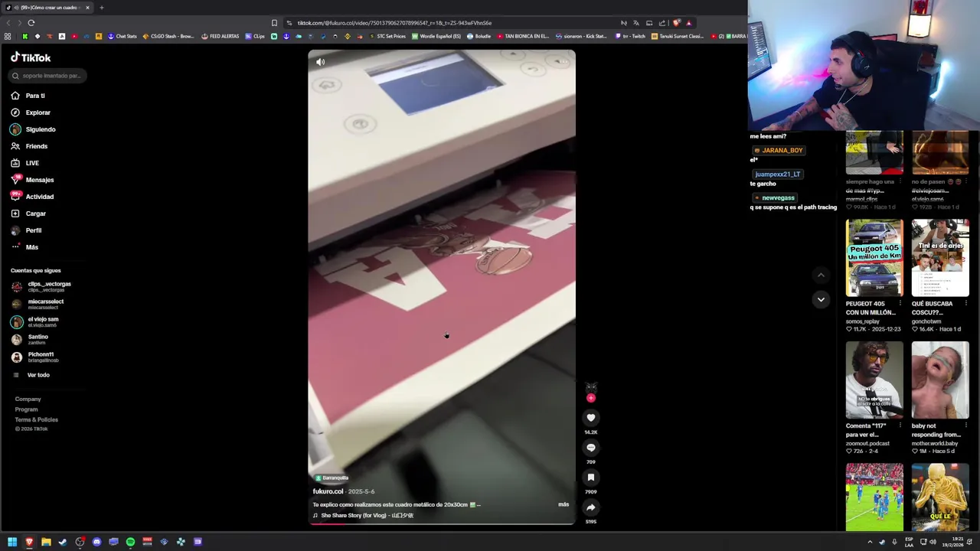Viewport: 980px width, 551px height.
Task: Open a new browser tab
Action: click(x=101, y=8)
